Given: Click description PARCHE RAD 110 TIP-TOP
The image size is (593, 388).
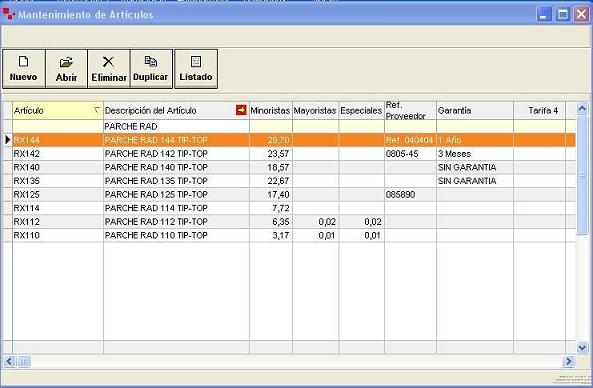Looking at the screenshot, I should coord(156,235).
